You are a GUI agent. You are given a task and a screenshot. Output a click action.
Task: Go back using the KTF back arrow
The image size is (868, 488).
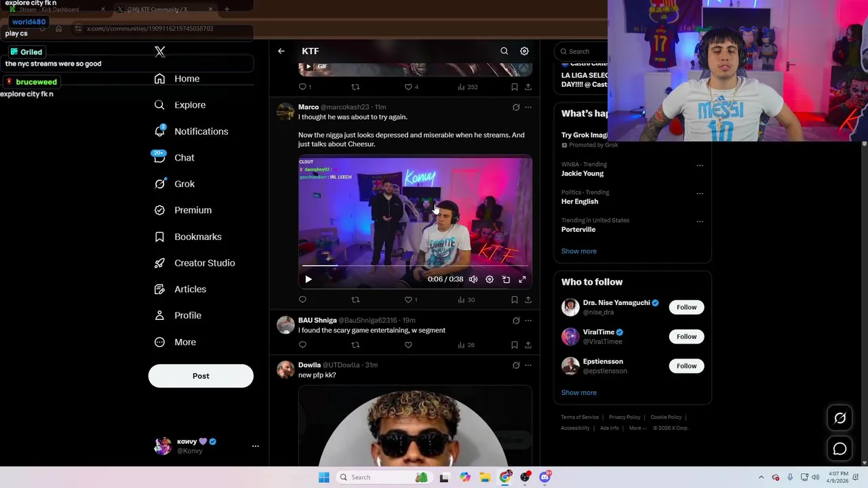[x=281, y=51]
